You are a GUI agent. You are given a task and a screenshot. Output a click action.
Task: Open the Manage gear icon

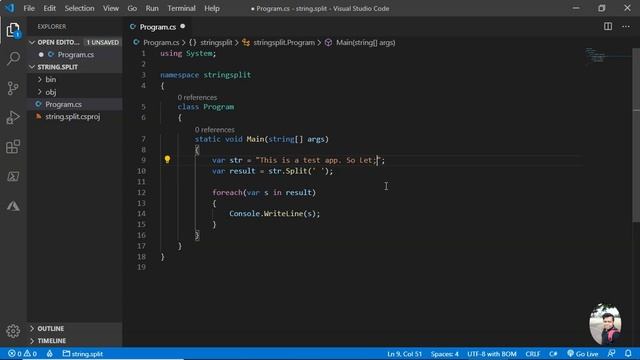coord(13,331)
